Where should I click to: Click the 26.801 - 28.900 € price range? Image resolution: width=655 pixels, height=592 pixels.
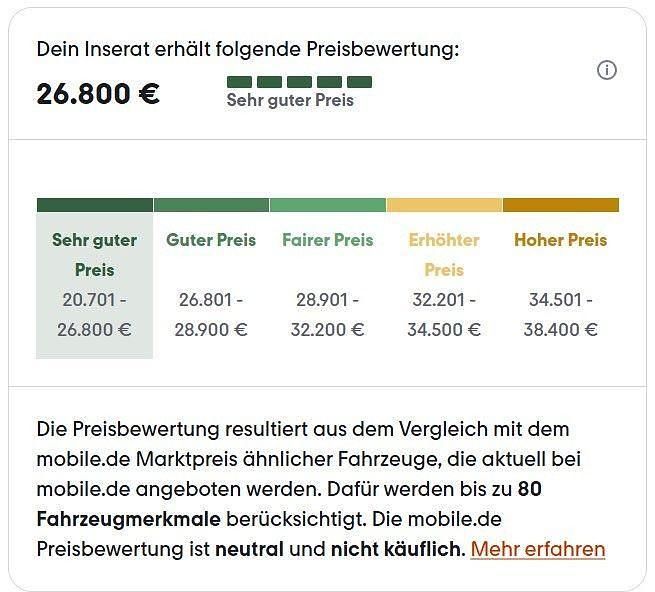[x=211, y=314]
